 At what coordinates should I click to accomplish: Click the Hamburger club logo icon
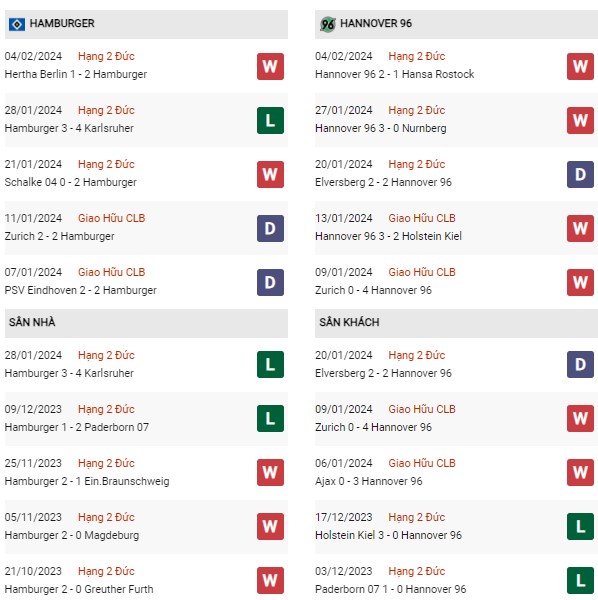click(17, 24)
